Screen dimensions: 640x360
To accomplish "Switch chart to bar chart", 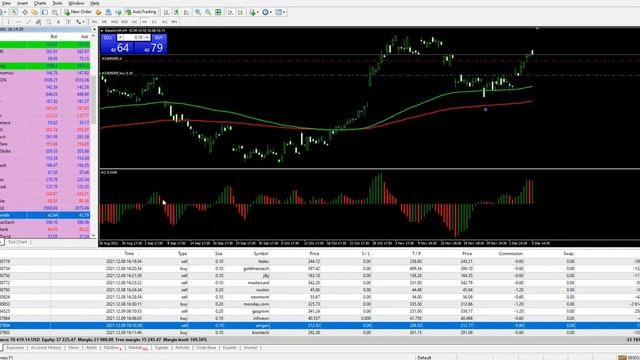I will coord(166,12).
